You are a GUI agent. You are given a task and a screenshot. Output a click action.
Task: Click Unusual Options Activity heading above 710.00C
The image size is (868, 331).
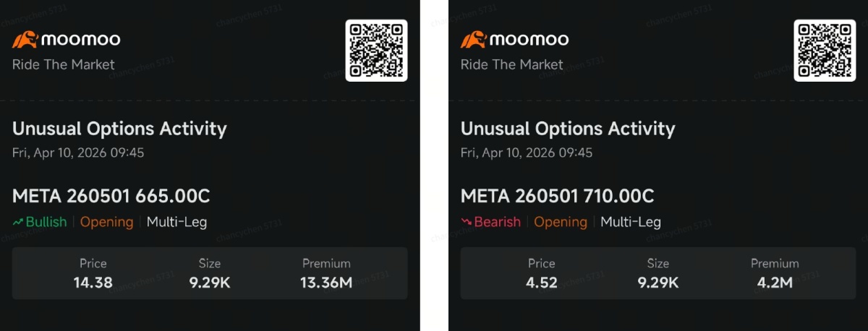[568, 129]
